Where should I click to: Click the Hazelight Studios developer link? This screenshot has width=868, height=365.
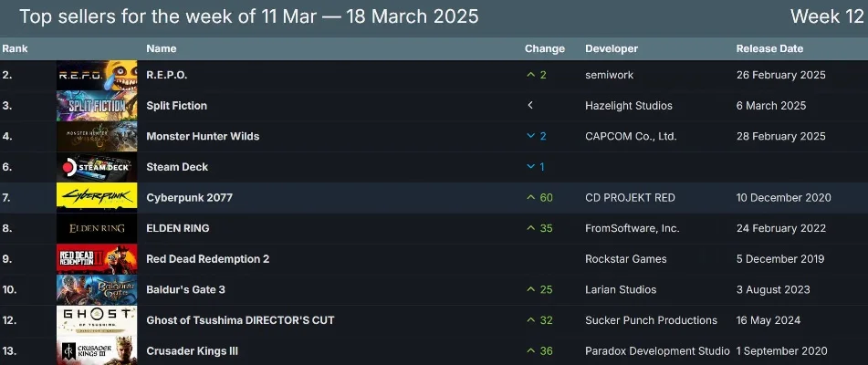[x=628, y=106]
